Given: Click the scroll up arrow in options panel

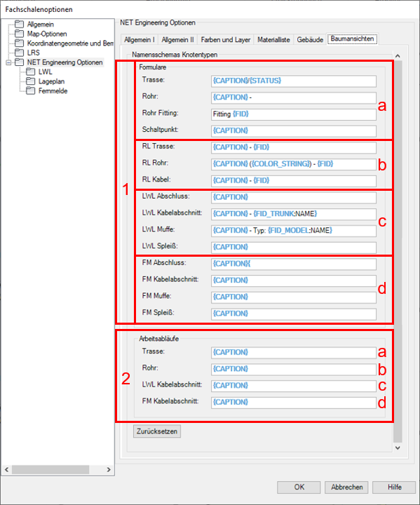Looking at the screenshot, I should coord(398,56).
